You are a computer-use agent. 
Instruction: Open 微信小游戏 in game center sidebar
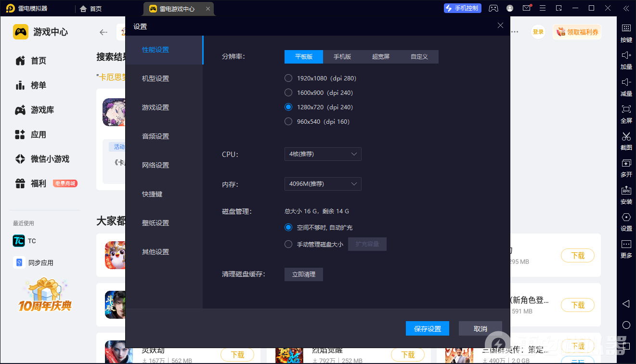pyautogui.click(x=42, y=159)
